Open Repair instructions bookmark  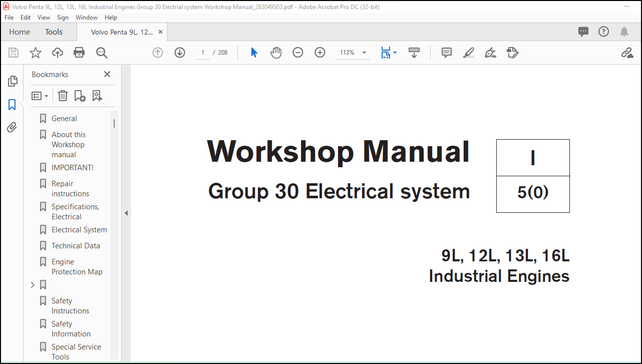click(70, 189)
